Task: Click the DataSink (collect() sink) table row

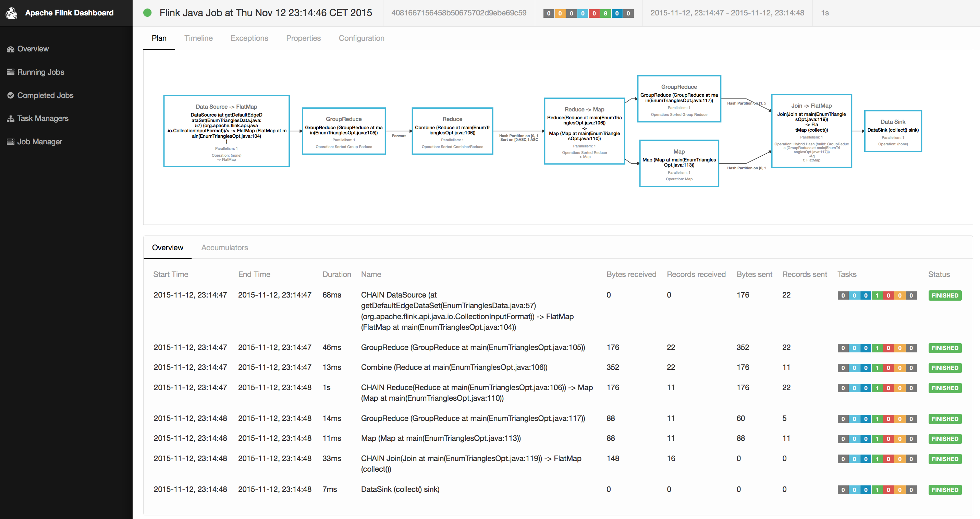Action: [400, 489]
